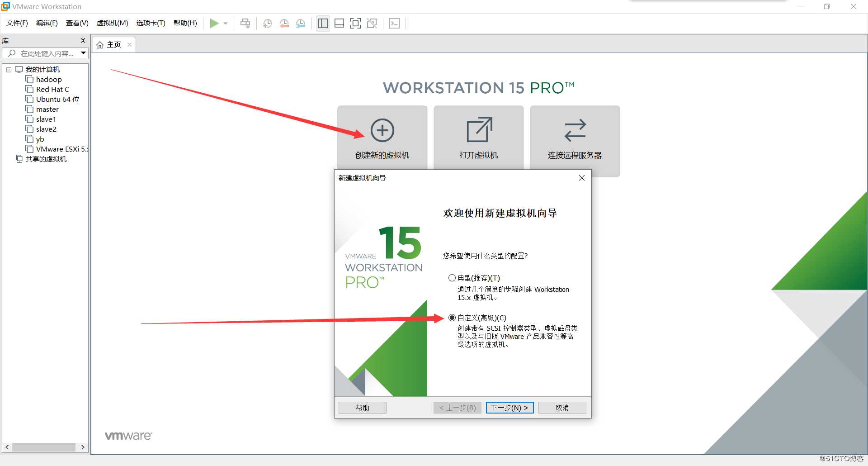Click the 帮助 button in wizard
Screen dimensions: 868x466
(x=363, y=408)
